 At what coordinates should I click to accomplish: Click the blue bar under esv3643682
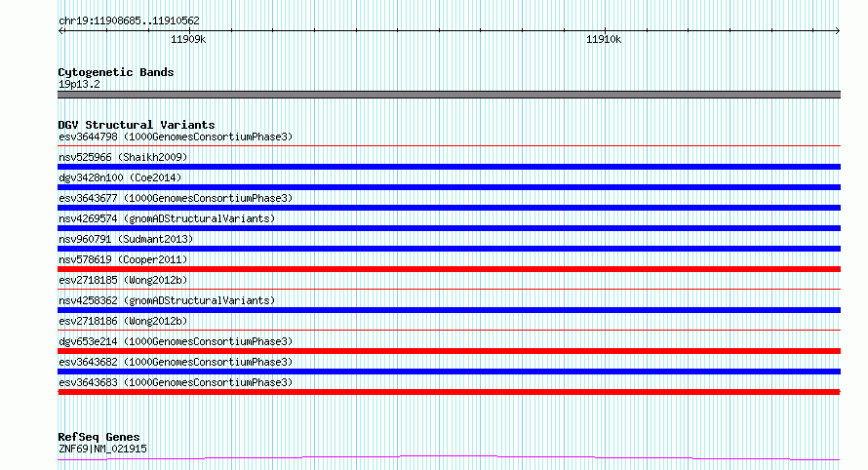449,372
